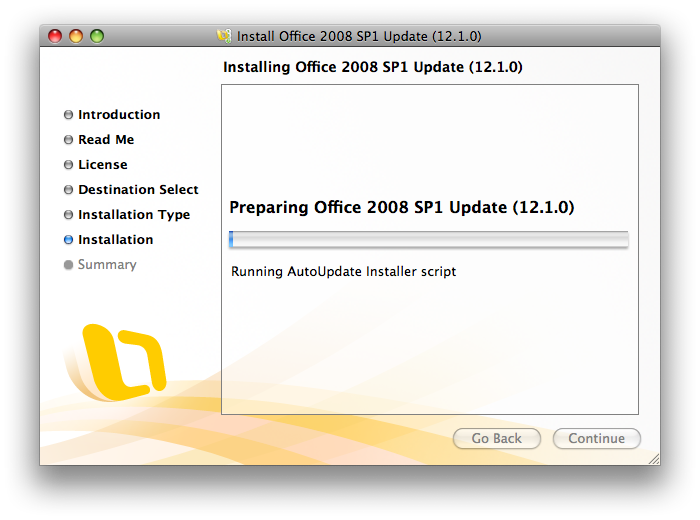The height and width of the screenshot is (520, 700).
Task: Click the bullet beside Installation Type
Action: tap(68, 215)
